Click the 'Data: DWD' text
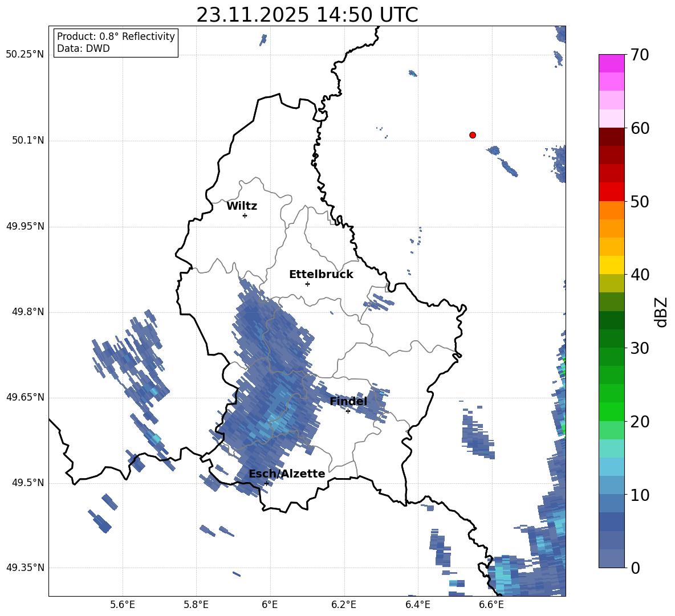The height and width of the screenshot is (616, 675). click(83, 48)
